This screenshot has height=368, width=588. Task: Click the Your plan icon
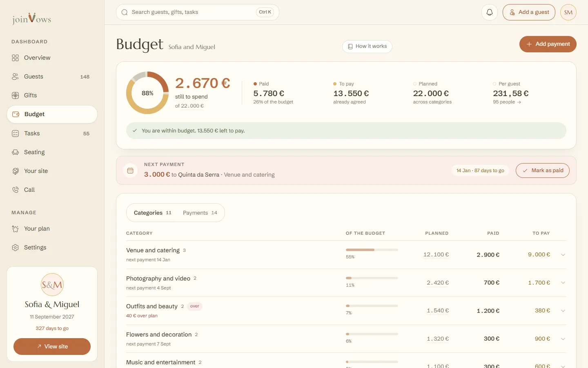tap(16, 229)
